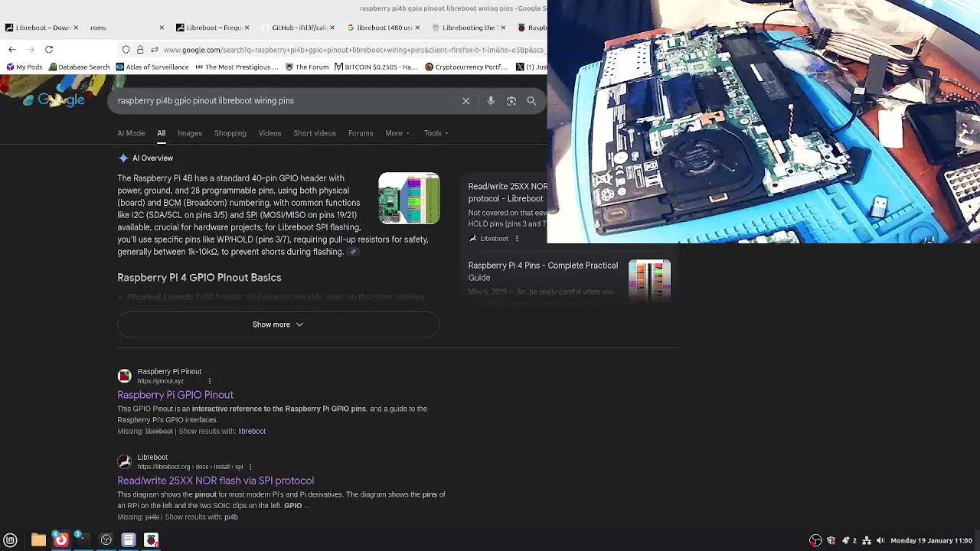Open the Linux Mint start menu
The height and width of the screenshot is (551, 980).
(11, 540)
